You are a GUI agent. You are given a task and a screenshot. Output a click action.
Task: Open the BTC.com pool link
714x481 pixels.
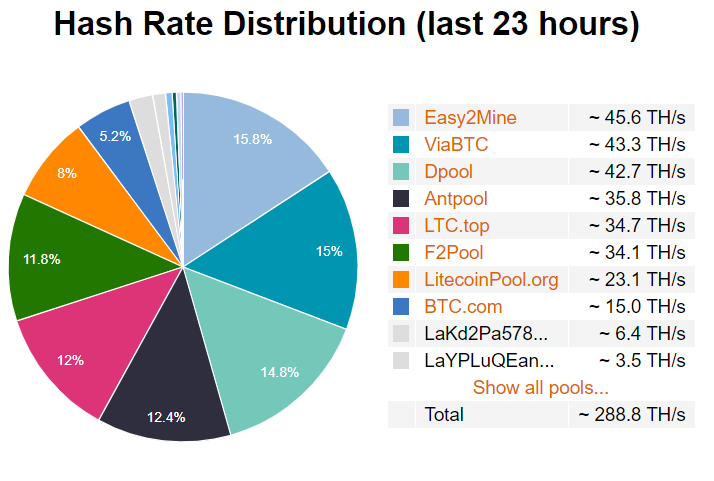463,307
